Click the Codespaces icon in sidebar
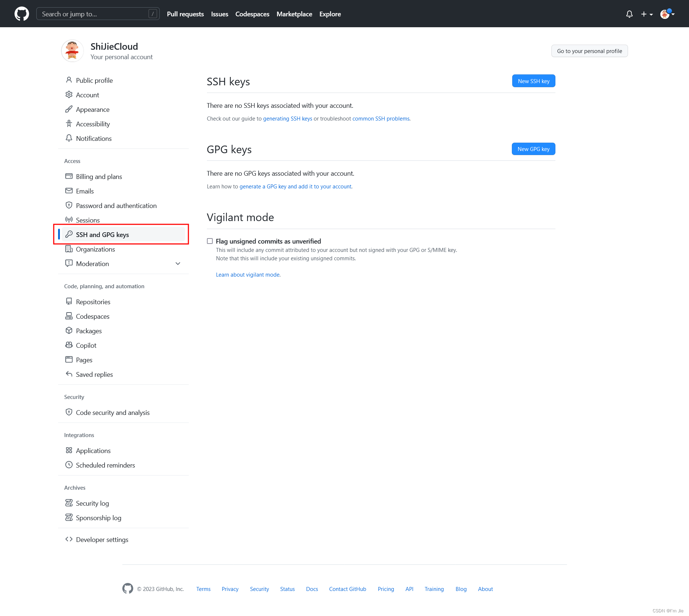The height and width of the screenshot is (616, 689). [69, 316]
